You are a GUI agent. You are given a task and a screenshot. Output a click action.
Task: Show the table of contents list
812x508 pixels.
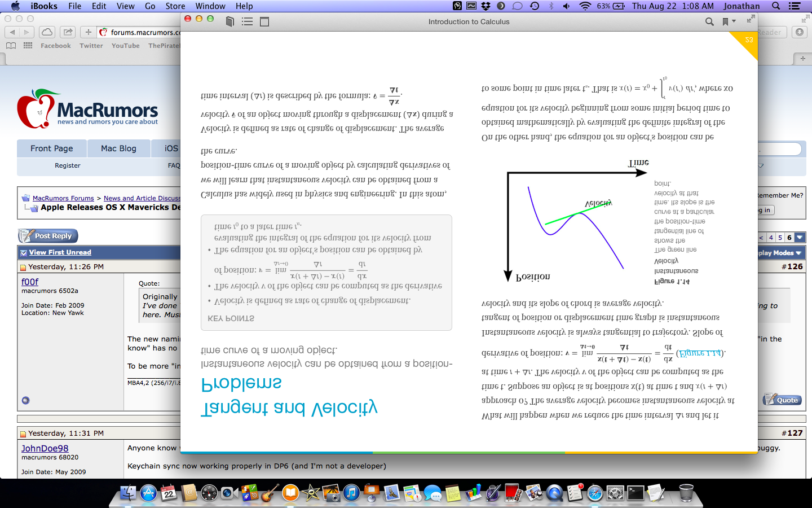[247, 21]
